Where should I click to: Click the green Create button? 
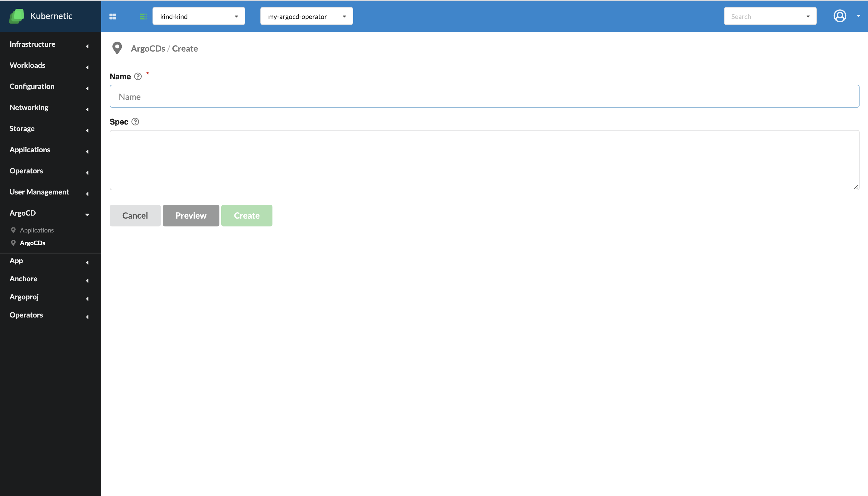click(247, 216)
